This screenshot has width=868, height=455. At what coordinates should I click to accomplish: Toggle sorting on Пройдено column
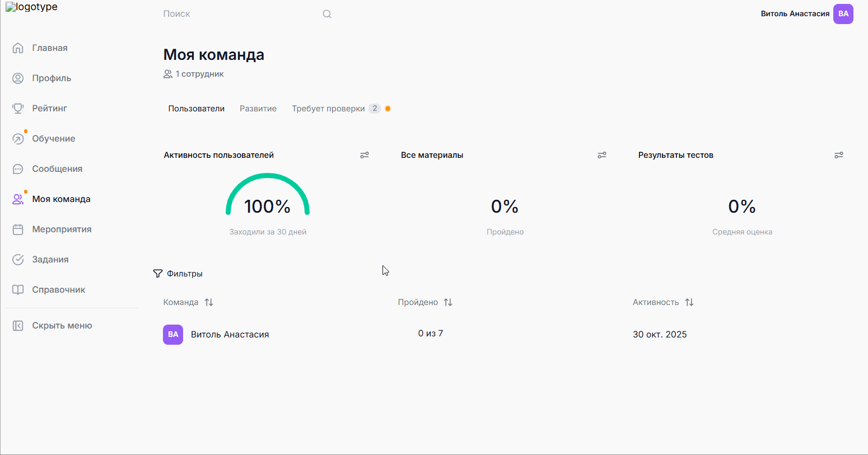pyautogui.click(x=448, y=302)
